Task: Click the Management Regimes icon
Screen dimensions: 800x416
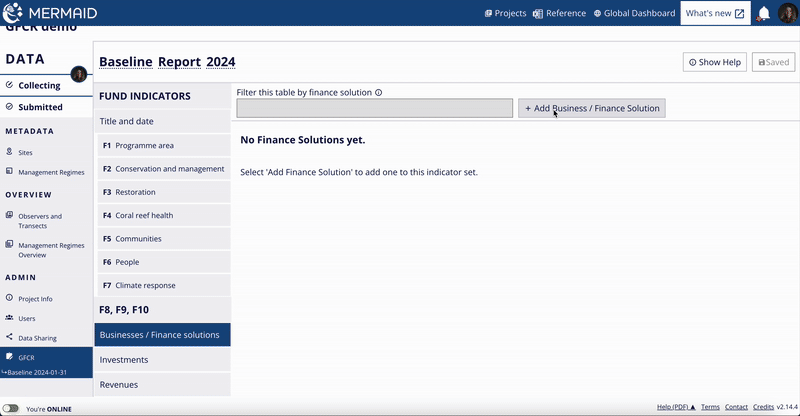Action: pyautogui.click(x=9, y=172)
